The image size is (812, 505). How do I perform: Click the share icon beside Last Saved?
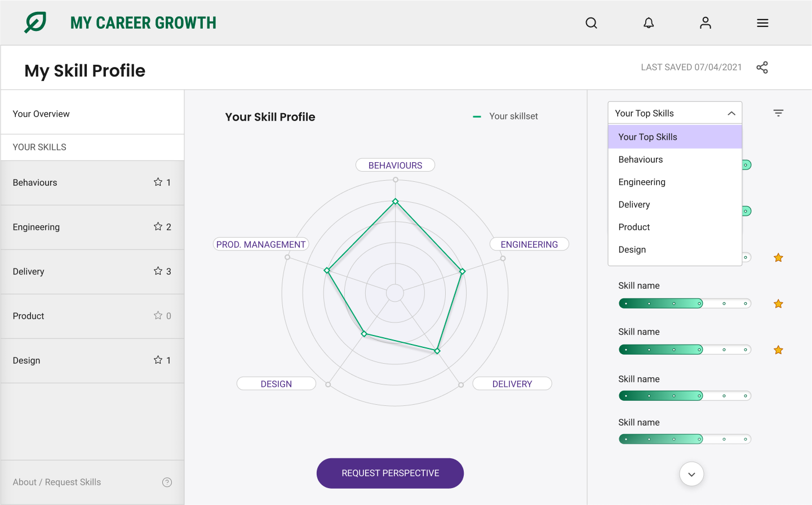pos(762,68)
